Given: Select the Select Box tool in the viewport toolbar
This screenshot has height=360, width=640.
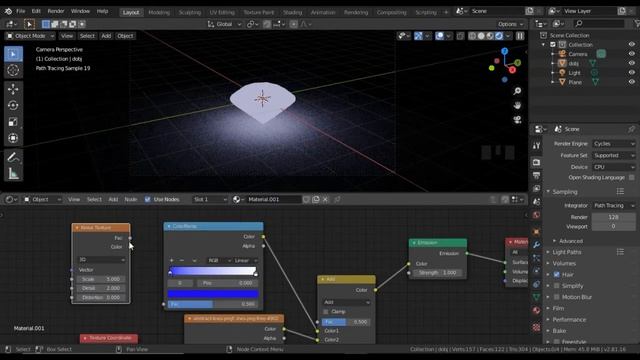Looking at the screenshot, I should [13, 54].
